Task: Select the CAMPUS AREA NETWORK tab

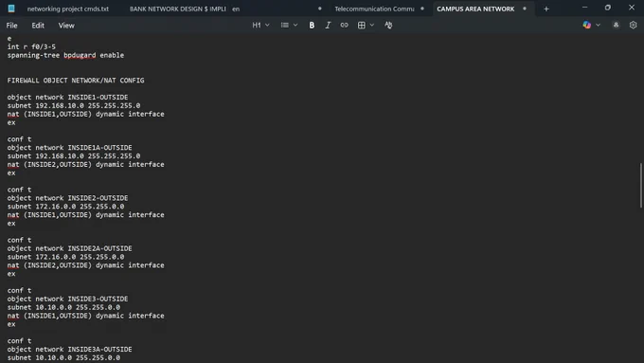Action: click(x=475, y=9)
